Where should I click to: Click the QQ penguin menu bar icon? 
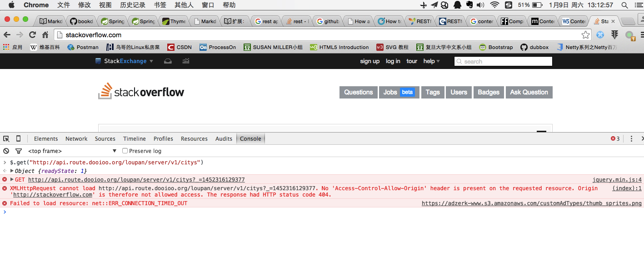pyautogui.click(x=457, y=5)
